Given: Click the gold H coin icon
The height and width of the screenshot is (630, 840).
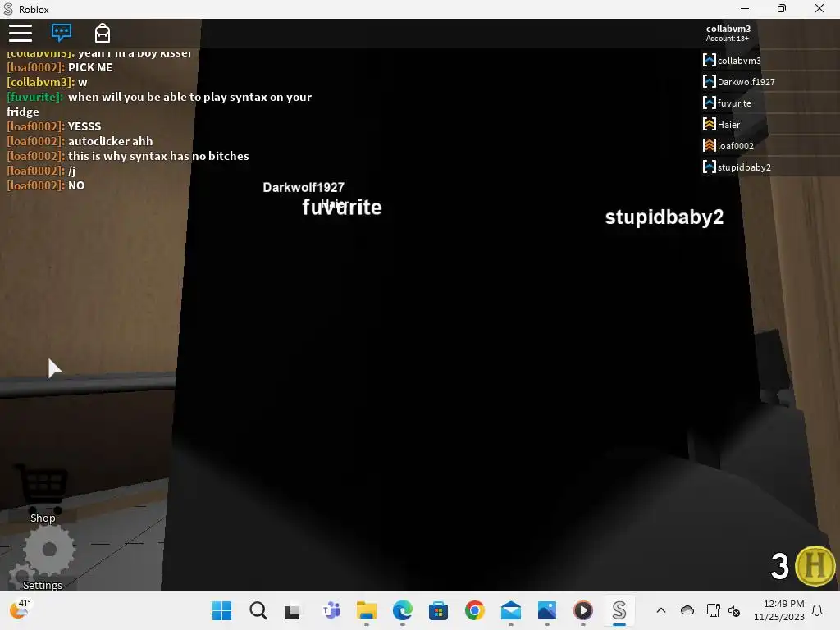Looking at the screenshot, I should [815, 566].
